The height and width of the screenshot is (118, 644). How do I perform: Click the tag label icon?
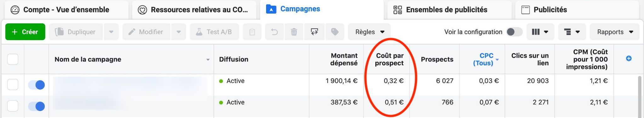point(335,32)
